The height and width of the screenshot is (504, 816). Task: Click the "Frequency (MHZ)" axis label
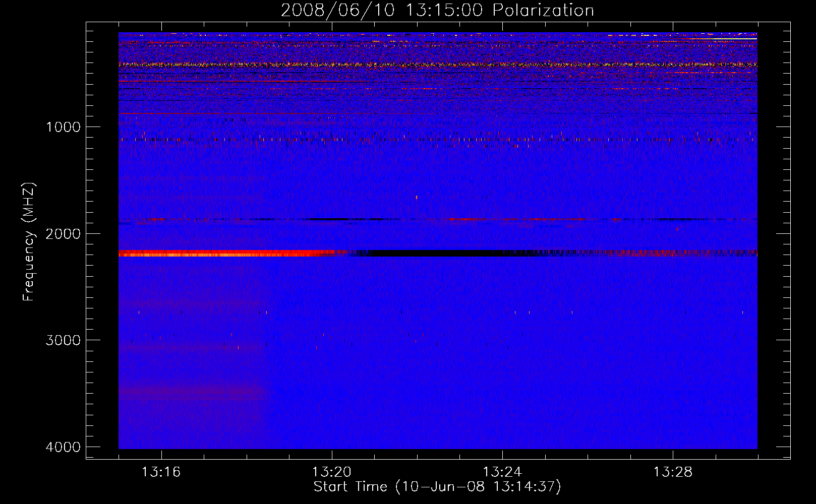coord(29,241)
